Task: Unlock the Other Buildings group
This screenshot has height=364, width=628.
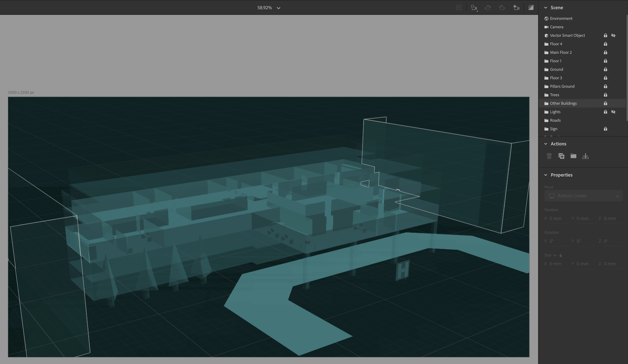Action: pyautogui.click(x=605, y=103)
